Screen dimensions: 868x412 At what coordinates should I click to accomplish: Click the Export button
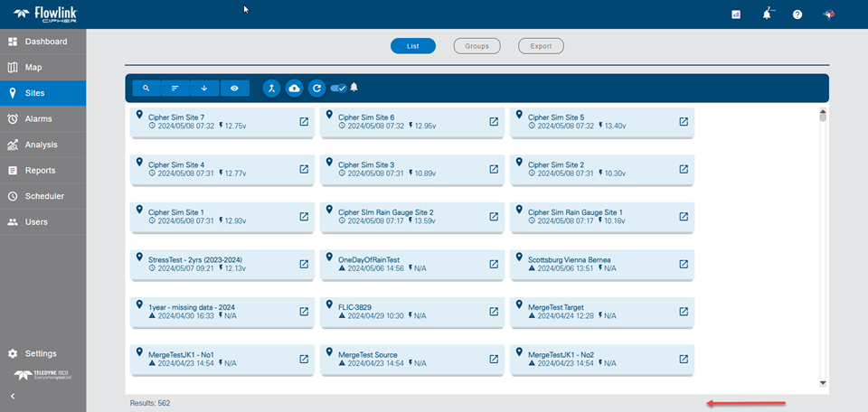(541, 46)
